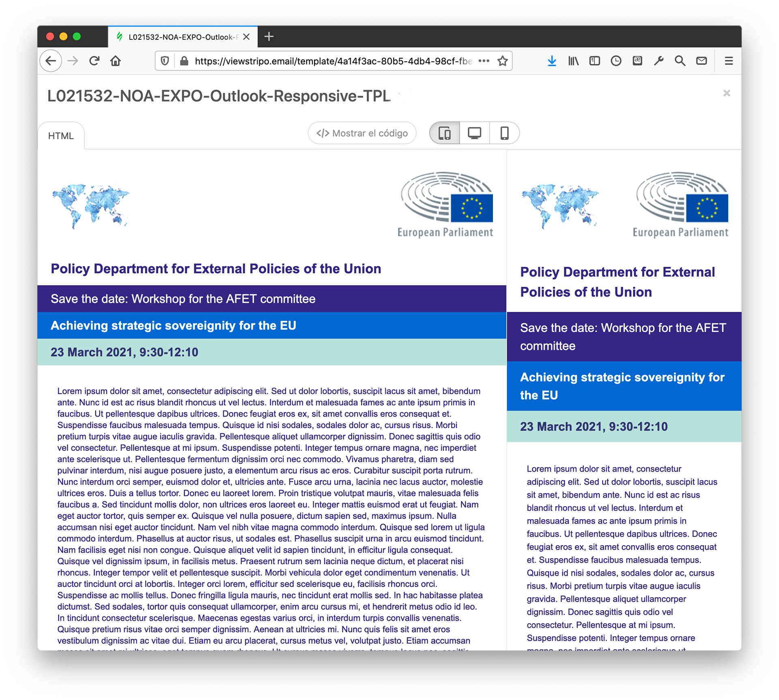Select the HTML tab
Viewport: 779px width, 700px height.
[x=61, y=136]
